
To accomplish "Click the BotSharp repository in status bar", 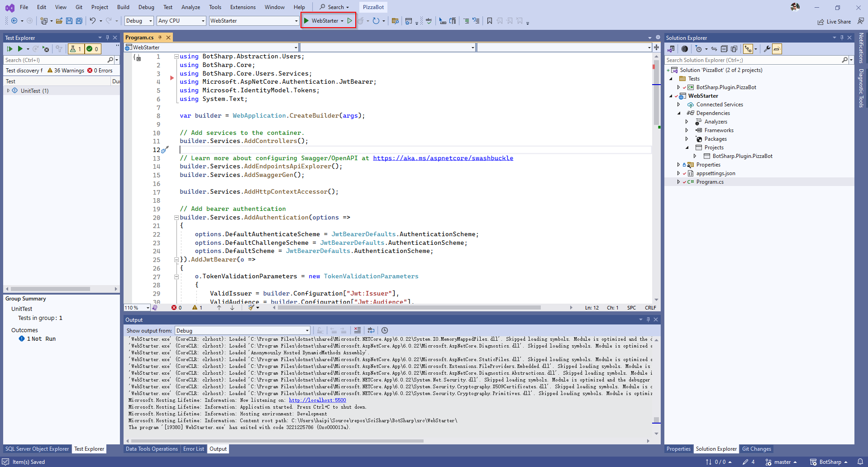I will pos(829,462).
